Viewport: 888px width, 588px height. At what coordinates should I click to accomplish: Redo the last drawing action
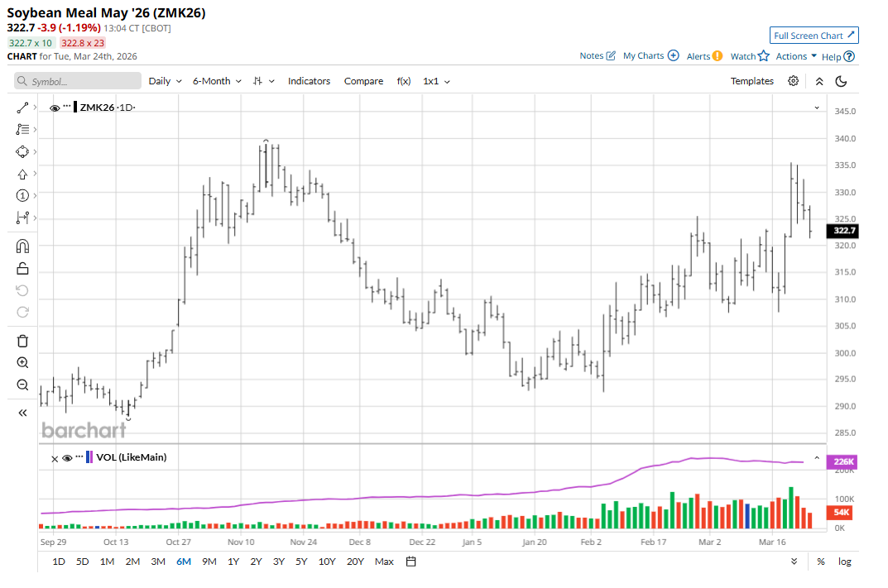pyautogui.click(x=22, y=313)
